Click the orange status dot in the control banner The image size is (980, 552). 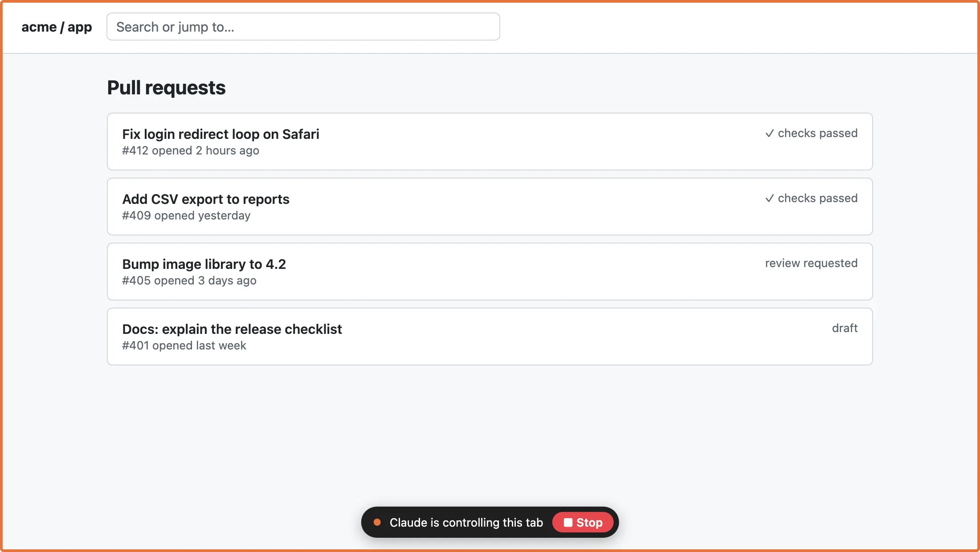click(377, 522)
